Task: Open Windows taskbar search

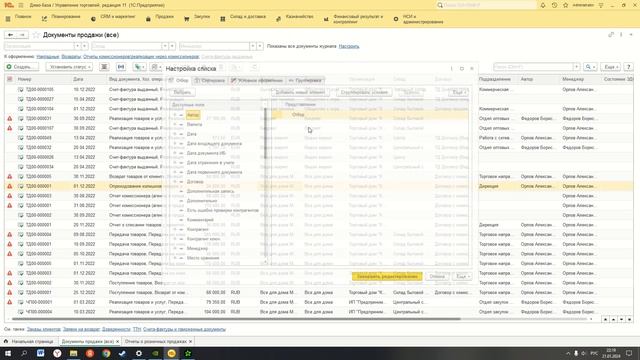Action: (24, 353)
